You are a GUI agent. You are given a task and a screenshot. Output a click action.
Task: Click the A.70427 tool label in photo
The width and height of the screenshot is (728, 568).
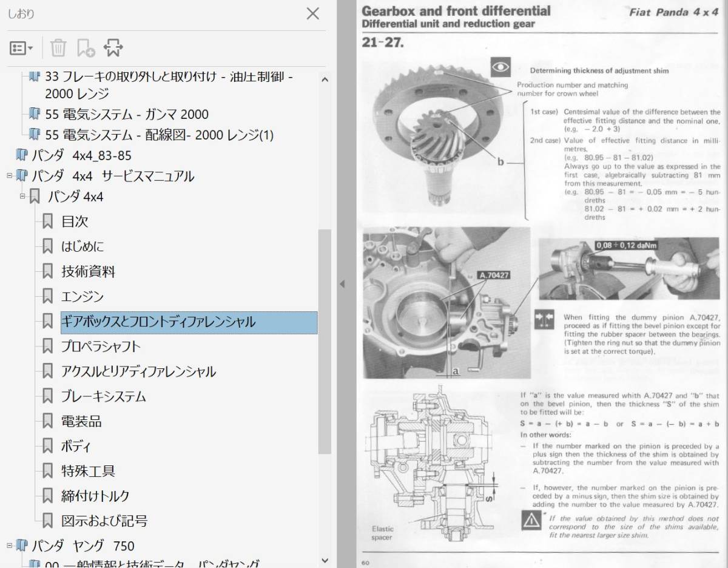(494, 275)
